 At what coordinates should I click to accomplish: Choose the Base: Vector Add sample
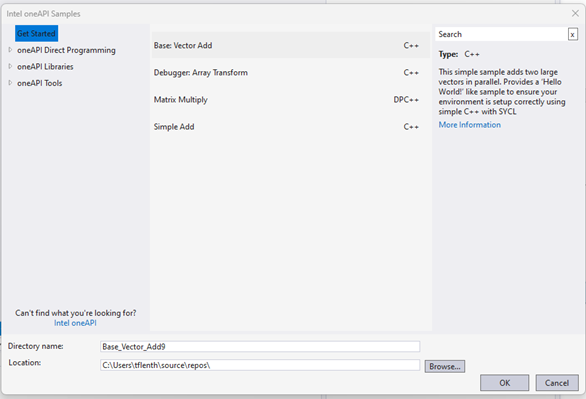pos(290,45)
